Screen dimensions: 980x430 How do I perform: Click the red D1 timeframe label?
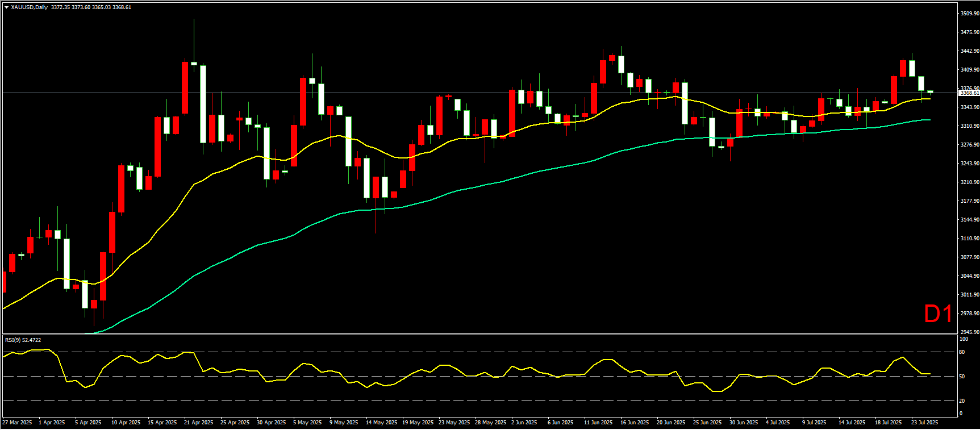(937, 314)
